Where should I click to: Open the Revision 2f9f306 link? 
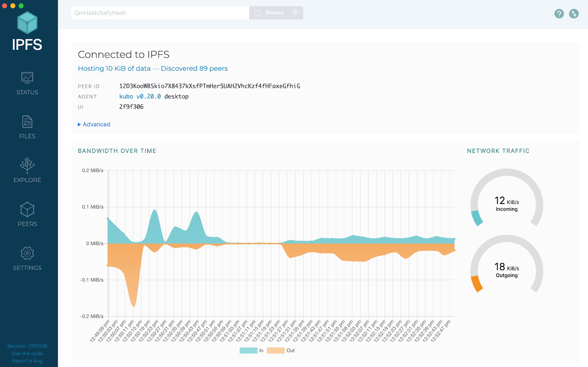coord(27,346)
